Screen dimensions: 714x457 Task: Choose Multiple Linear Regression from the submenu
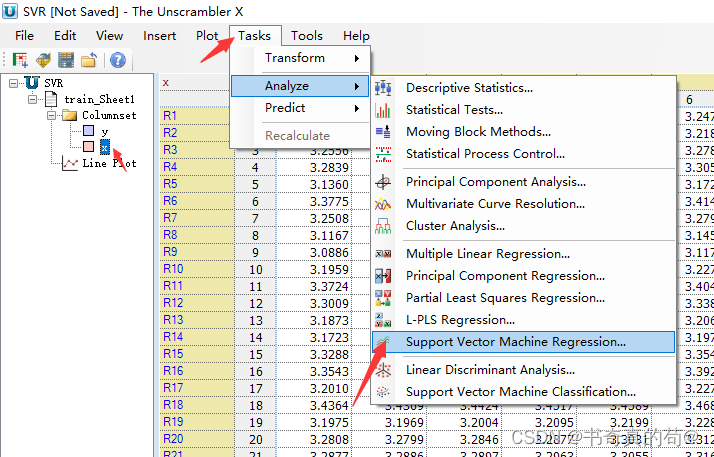click(523, 254)
